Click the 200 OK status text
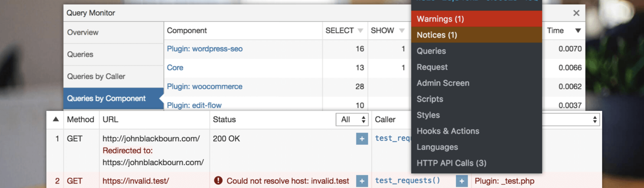 coord(226,138)
